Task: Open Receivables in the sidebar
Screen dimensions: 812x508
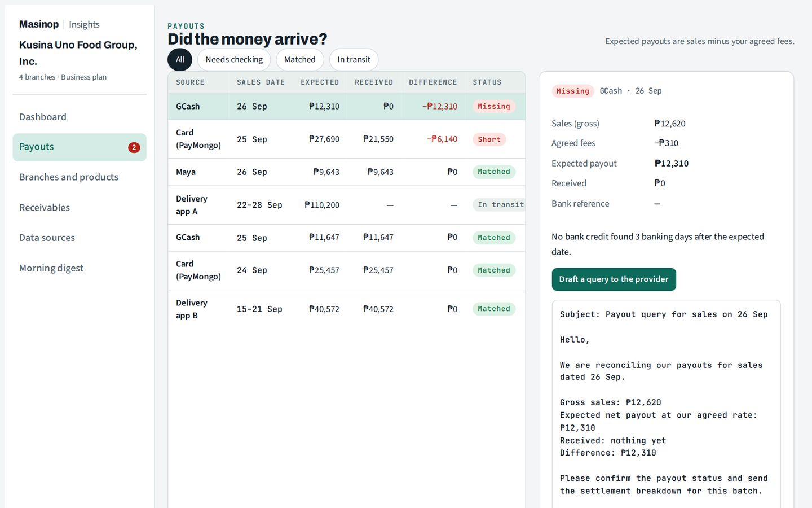Action: (x=80, y=208)
